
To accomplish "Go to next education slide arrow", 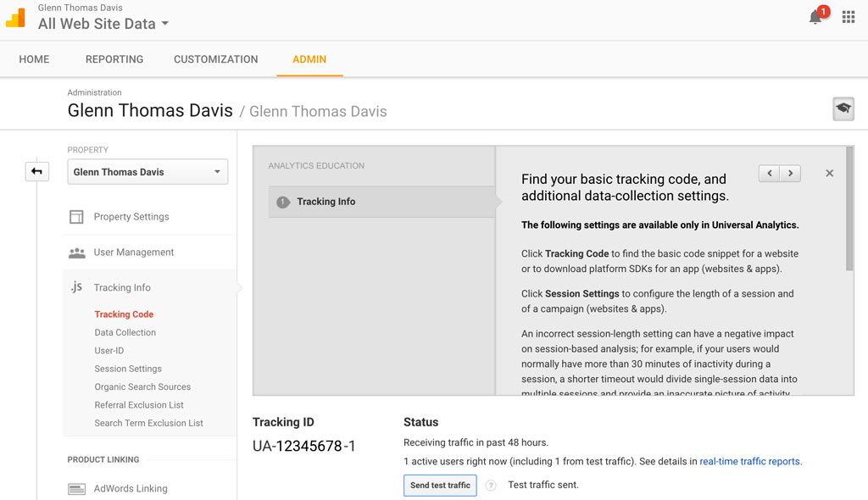I will pos(790,174).
